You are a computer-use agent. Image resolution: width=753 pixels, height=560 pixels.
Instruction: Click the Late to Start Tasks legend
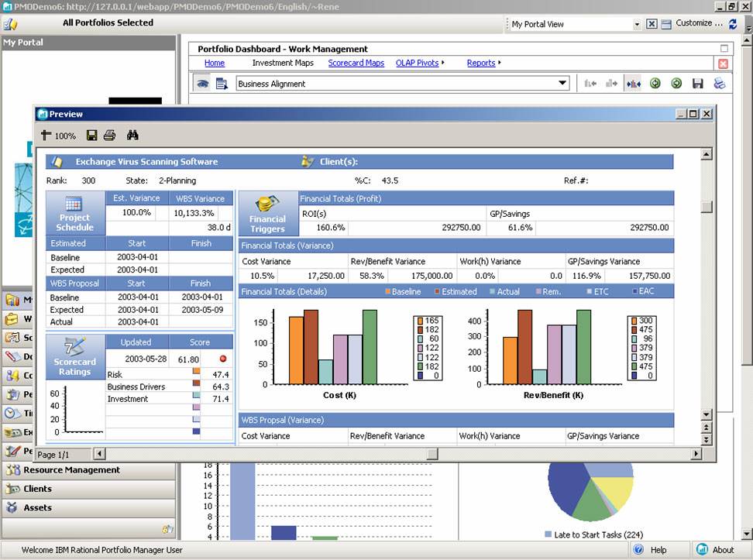pos(593,534)
